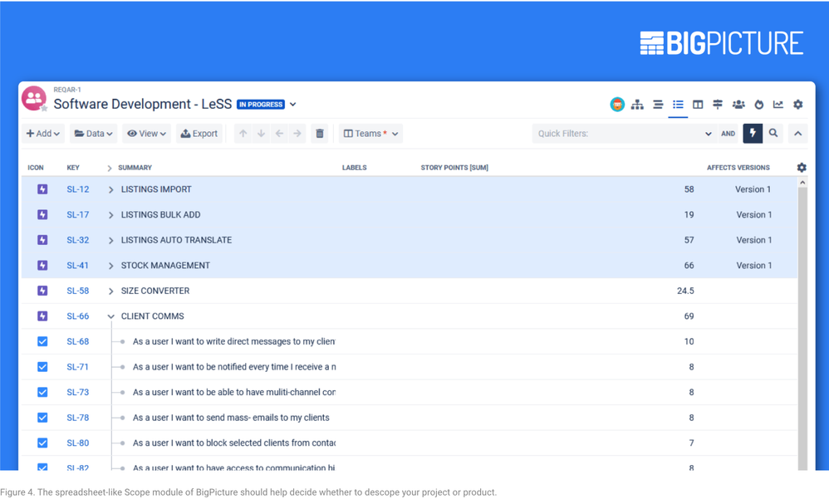Click the search magnifier icon
Screen dimensions: 829x504
[x=773, y=133]
